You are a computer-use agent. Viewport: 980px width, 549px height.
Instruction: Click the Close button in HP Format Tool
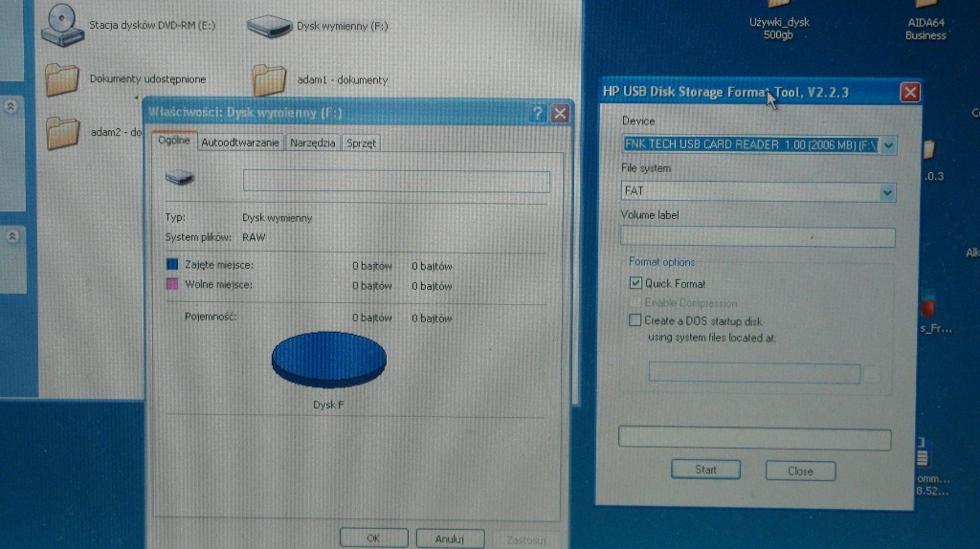pyautogui.click(x=800, y=471)
